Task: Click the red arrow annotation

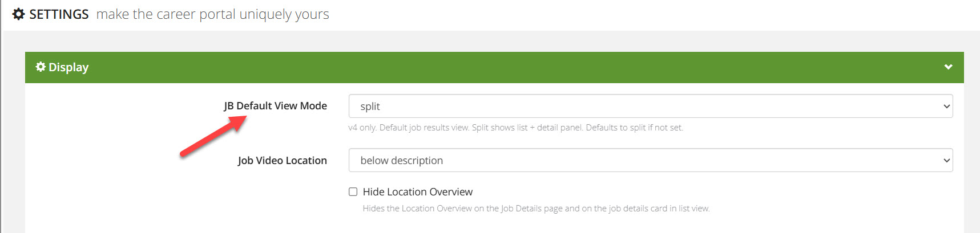Action: 212,136
